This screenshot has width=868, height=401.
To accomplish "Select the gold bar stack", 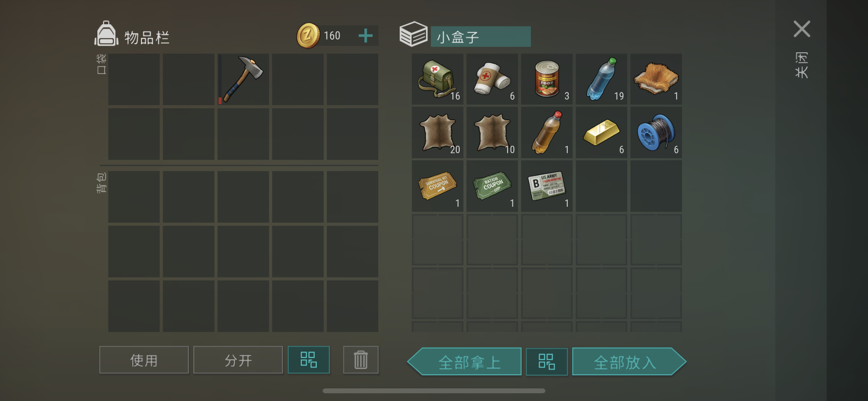I will coord(602,133).
